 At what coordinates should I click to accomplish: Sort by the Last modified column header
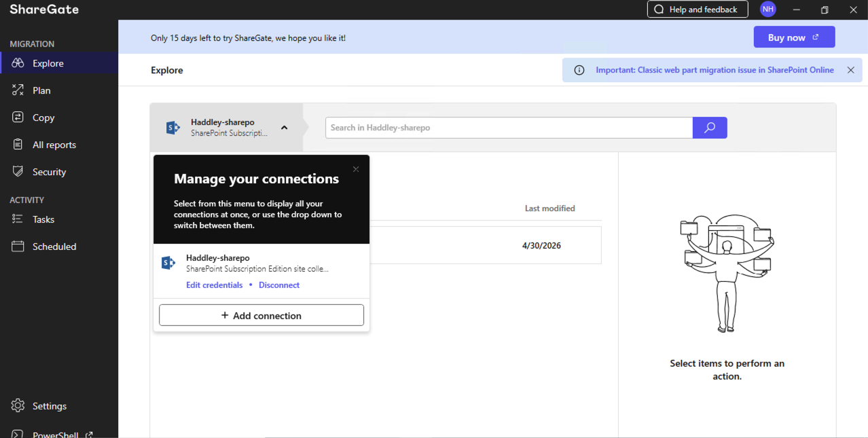coord(549,208)
